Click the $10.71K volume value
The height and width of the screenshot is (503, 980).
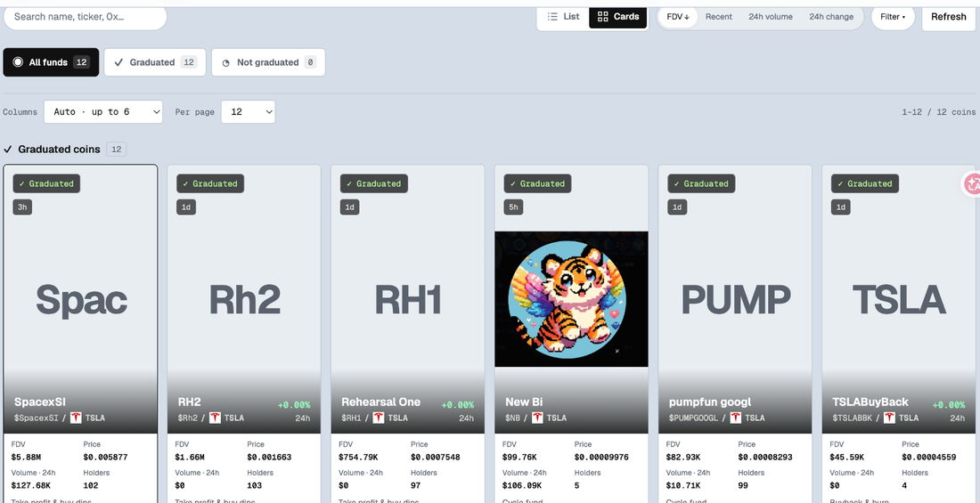683,485
